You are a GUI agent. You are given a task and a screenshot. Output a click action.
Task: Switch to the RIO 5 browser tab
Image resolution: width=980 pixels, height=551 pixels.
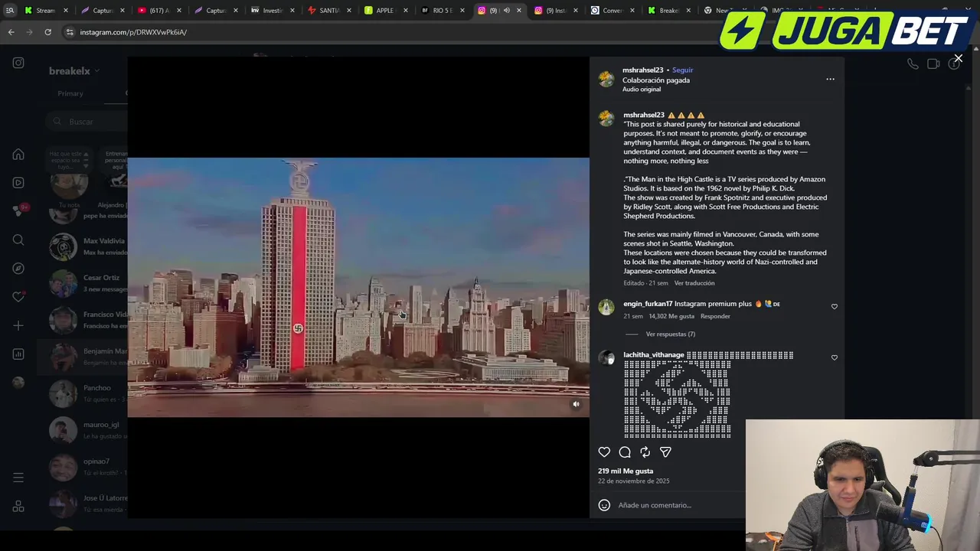443,10
